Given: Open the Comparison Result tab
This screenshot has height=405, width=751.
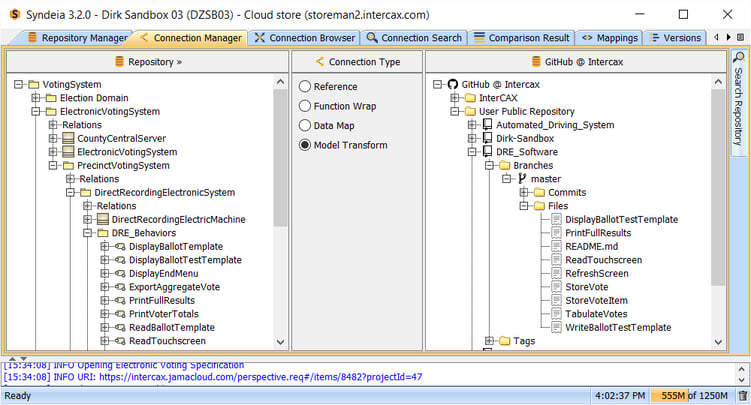Looking at the screenshot, I should [x=522, y=38].
